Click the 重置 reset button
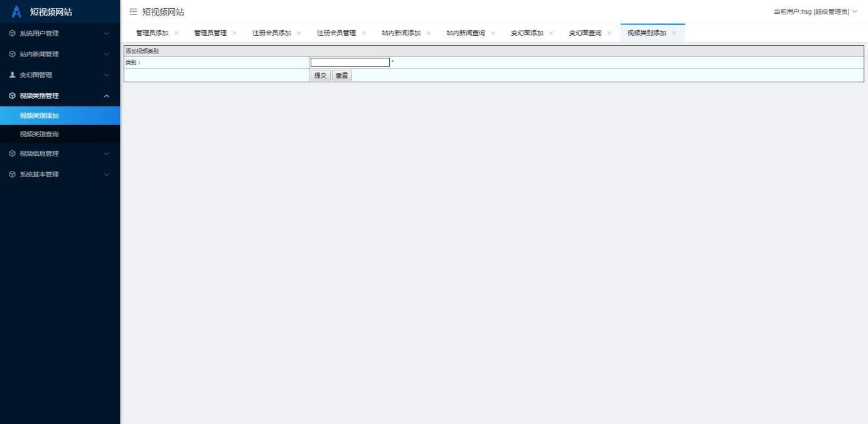The height and width of the screenshot is (424, 868). (342, 75)
